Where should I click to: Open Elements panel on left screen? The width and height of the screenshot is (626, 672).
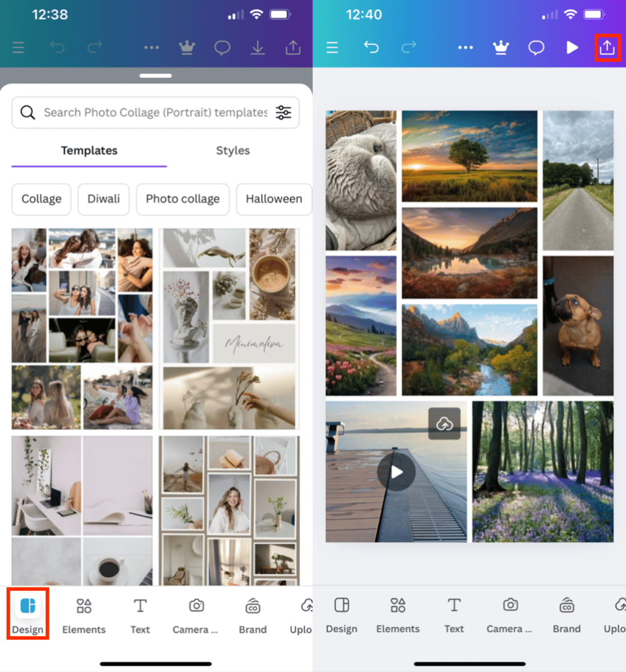84,614
